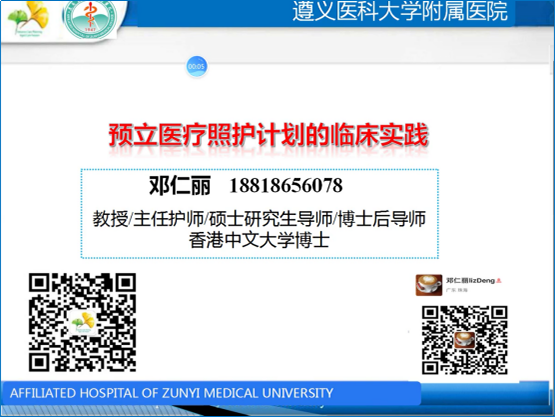Image resolution: width=555 pixels, height=417 pixels.
Task: Click the blue 00:05 timer bubble
Action: tap(196, 66)
